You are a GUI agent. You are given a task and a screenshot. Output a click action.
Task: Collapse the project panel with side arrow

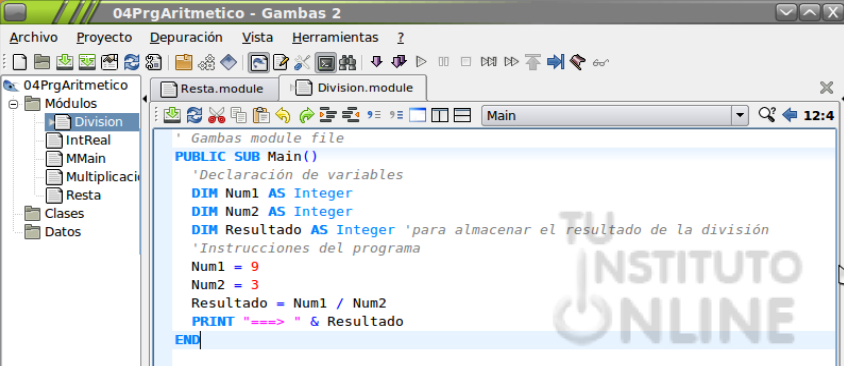click(x=144, y=99)
